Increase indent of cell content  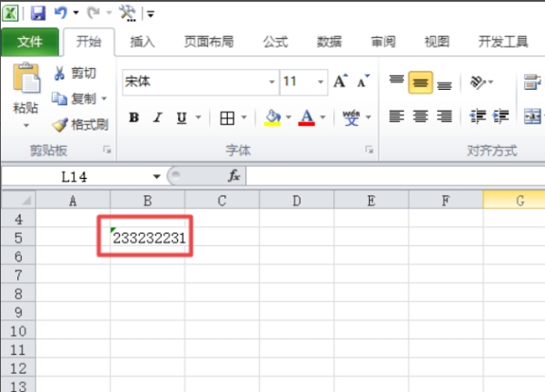point(500,116)
